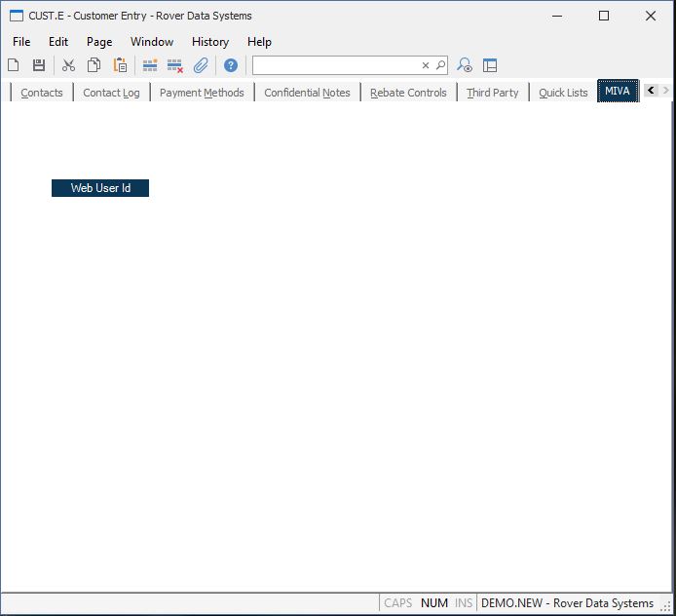The image size is (676, 616).
Task: Click the record lookup icon with the eye
Action: pyautogui.click(x=465, y=65)
